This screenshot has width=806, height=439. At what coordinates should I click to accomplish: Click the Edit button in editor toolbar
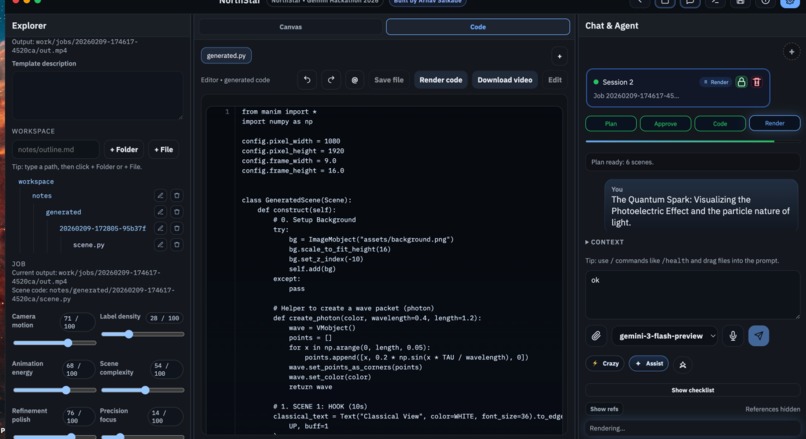pos(555,80)
